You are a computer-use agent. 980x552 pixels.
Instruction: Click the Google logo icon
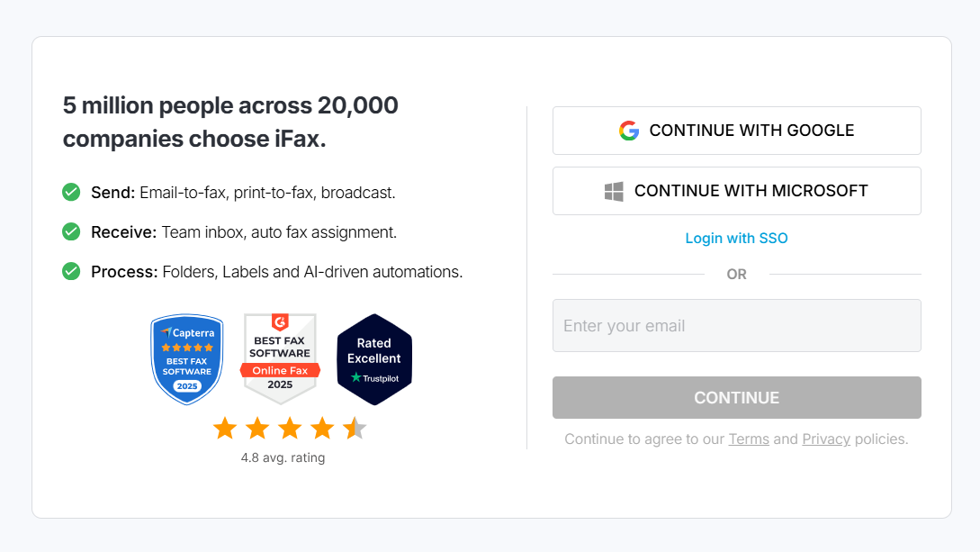coord(629,131)
